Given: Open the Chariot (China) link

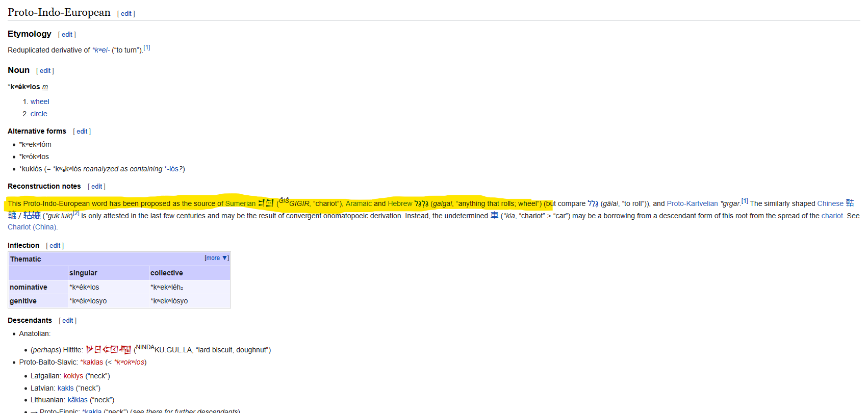Looking at the screenshot, I should pyautogui.click(x=32, y=227).
